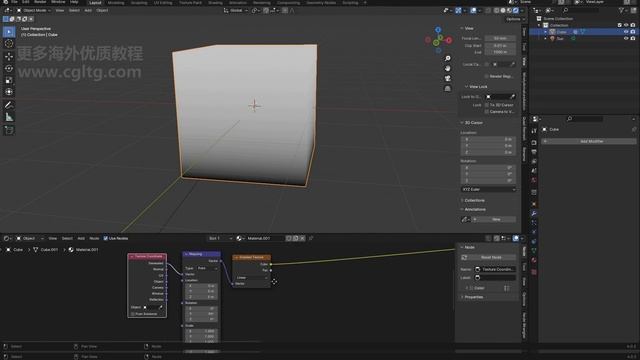This screenshot has height=360, width=640.
Task: Switch to rendered viewport shading icon
Action: pyautogui.click(x=516, y=10)
